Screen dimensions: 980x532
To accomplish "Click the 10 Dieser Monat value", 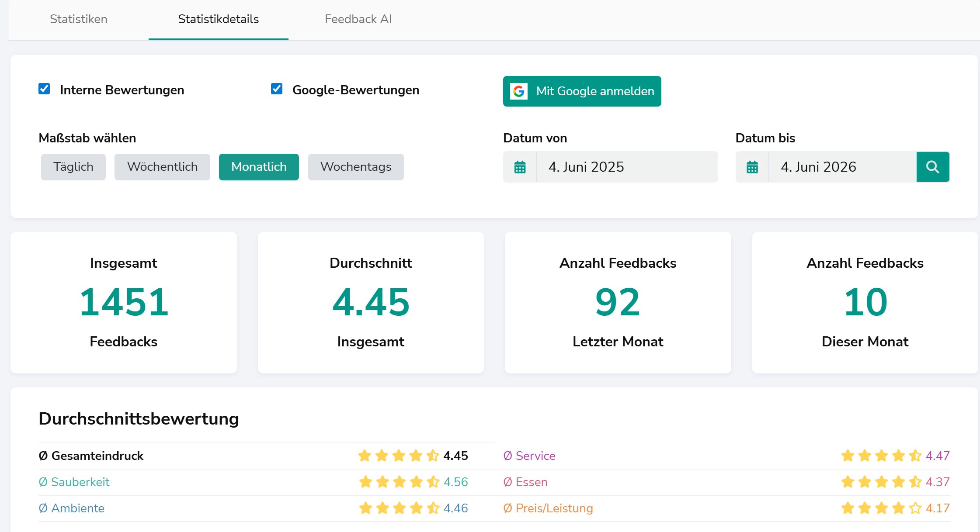I will (865, 302).
